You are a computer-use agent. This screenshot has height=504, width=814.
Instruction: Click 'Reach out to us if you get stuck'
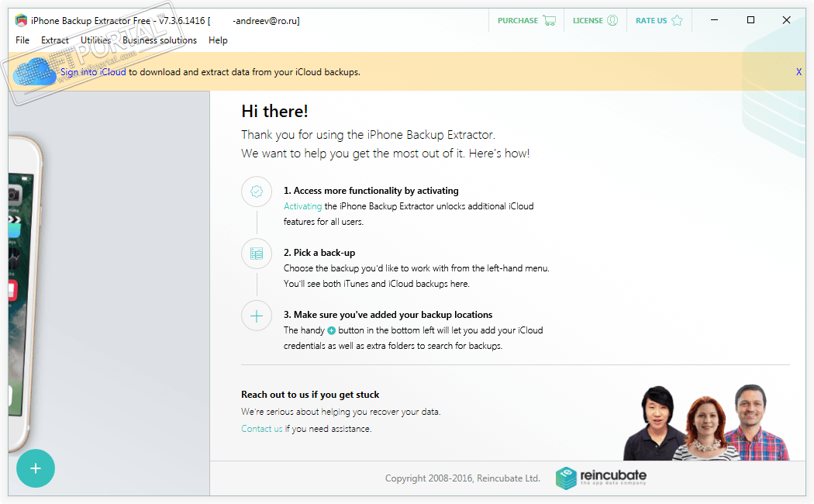[310, 395]
